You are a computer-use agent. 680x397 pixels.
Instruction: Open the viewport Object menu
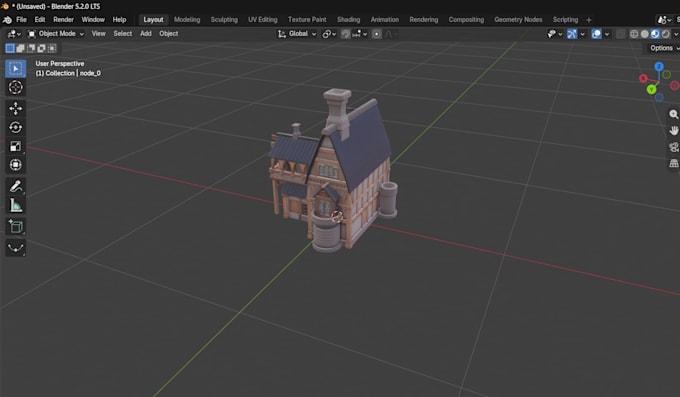[169, 34]
